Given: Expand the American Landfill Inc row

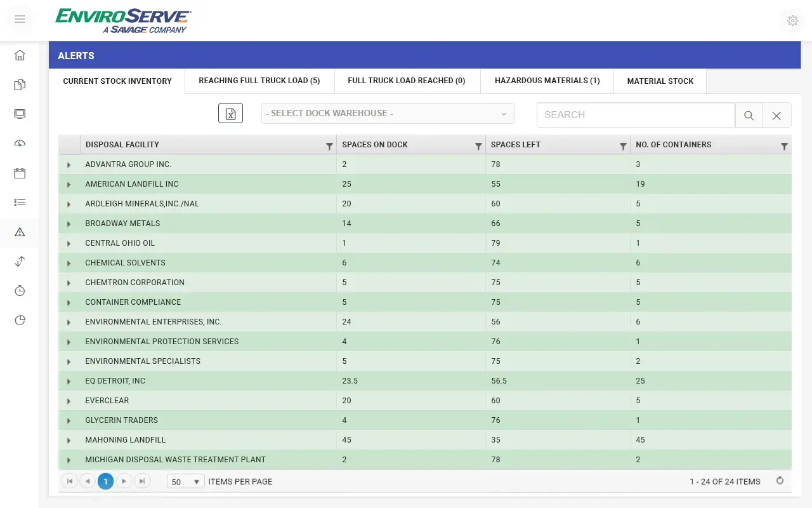Looking at the screenshot, I should (x=69, y=185).
